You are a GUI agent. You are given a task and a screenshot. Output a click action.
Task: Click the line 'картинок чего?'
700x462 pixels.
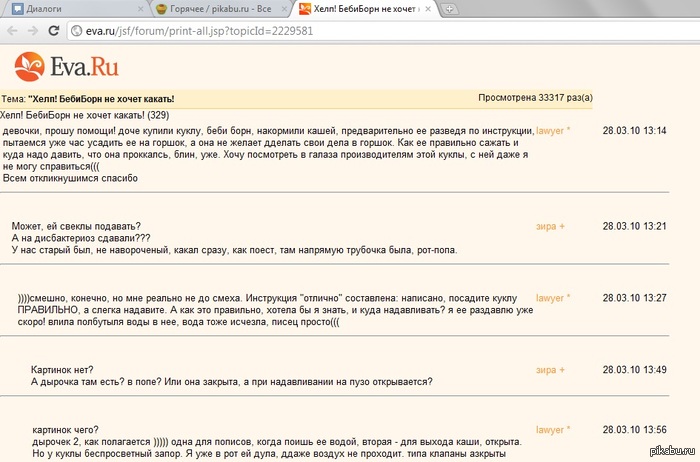[x=65, y=430]
